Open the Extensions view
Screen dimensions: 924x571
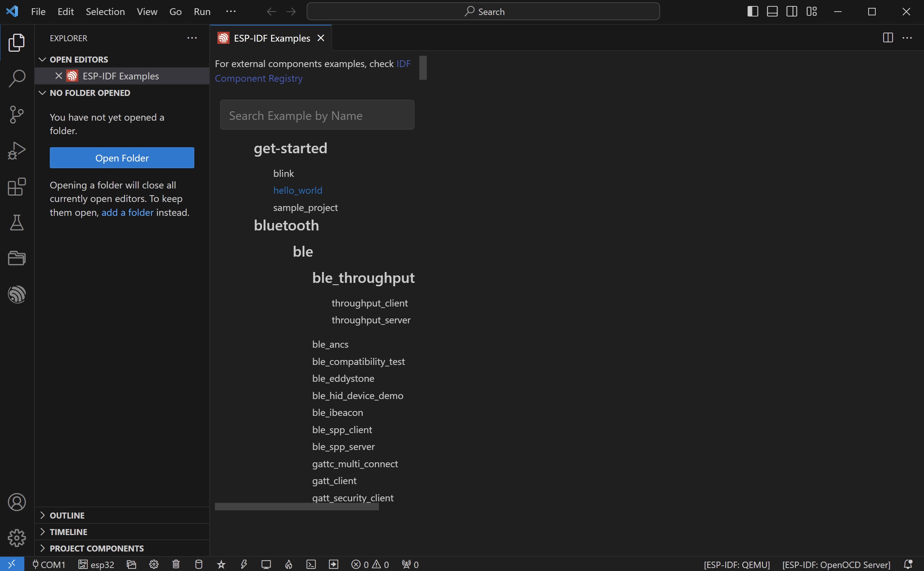coord(16,187)
